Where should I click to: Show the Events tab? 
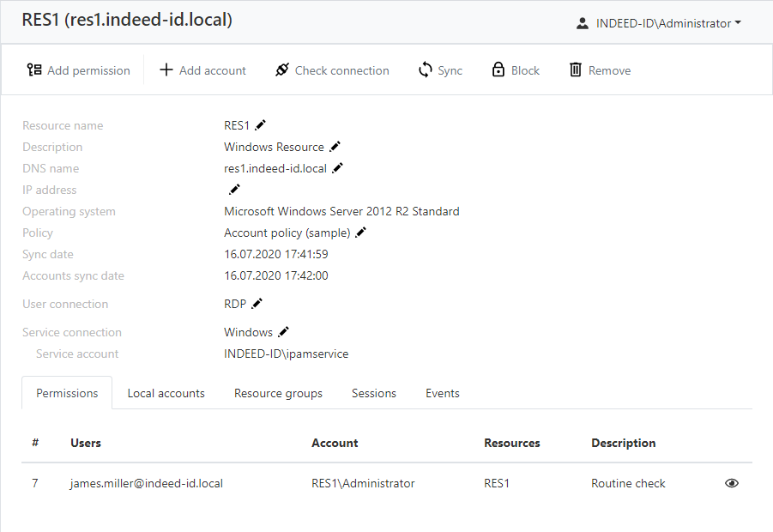tap(442, 393)
